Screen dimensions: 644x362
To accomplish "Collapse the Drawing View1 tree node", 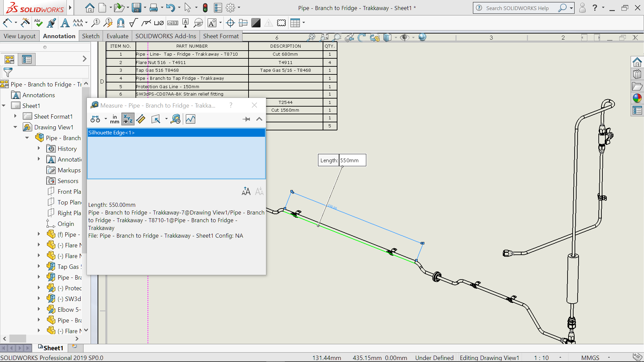I will pos(15,127).
